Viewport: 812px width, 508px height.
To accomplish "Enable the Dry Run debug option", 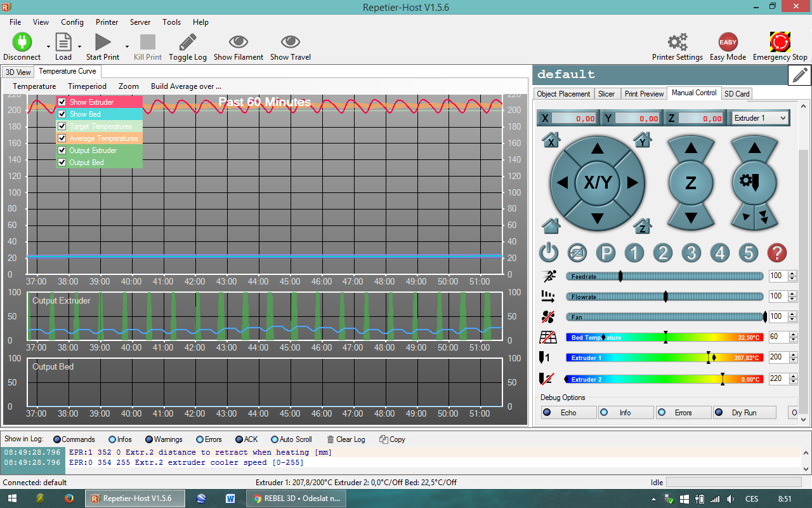I will tap(743, 413).
